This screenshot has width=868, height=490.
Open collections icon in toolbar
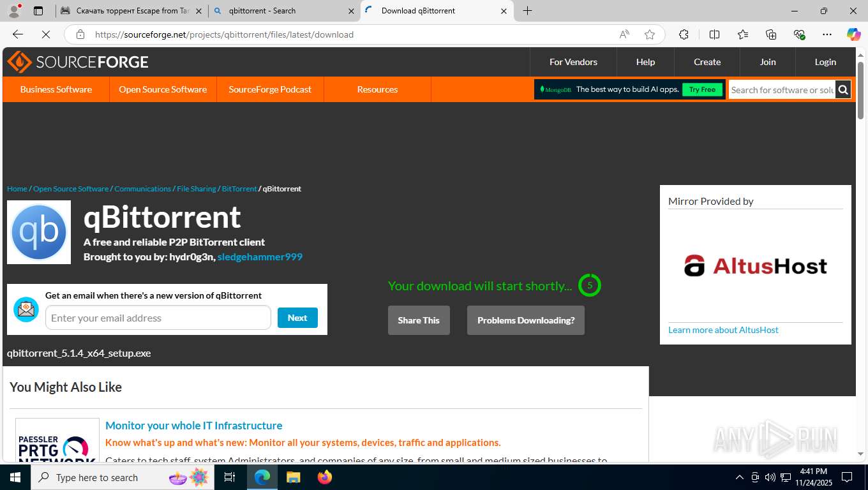(771, 34)
